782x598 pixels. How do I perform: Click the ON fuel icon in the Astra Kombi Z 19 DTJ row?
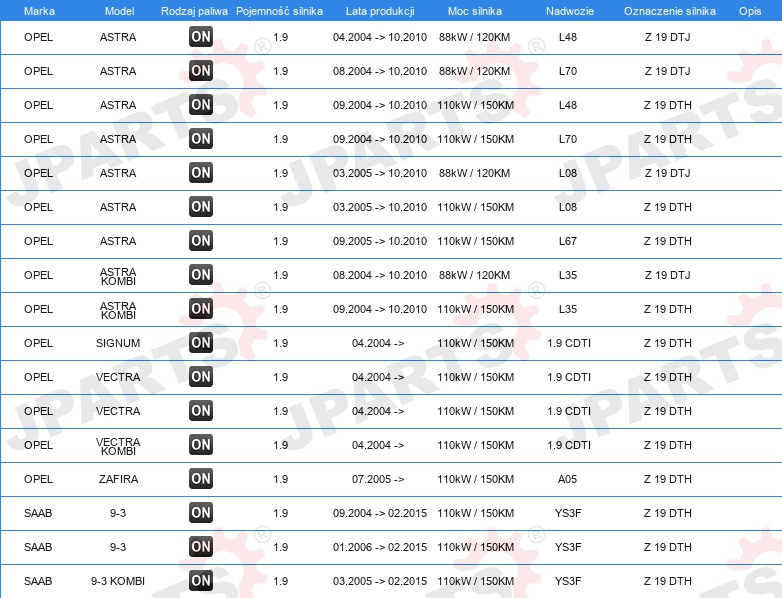[201, 274]
